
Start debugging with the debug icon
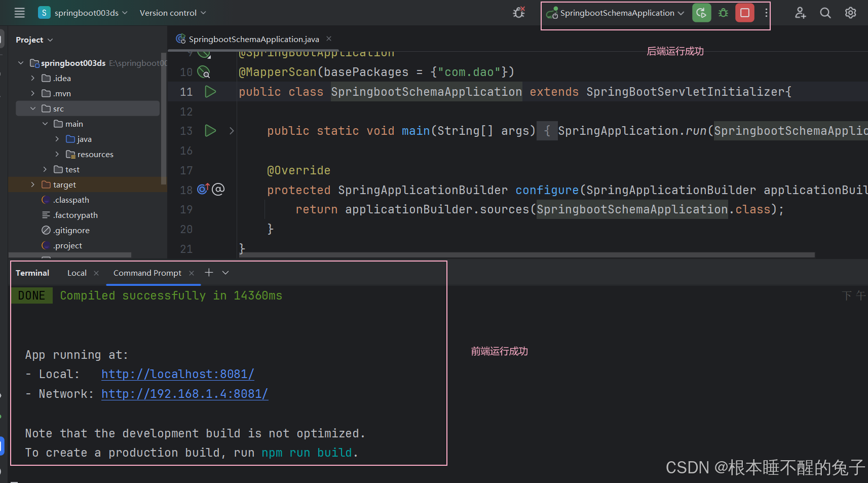pyautogui.click(x=723, y=13)
